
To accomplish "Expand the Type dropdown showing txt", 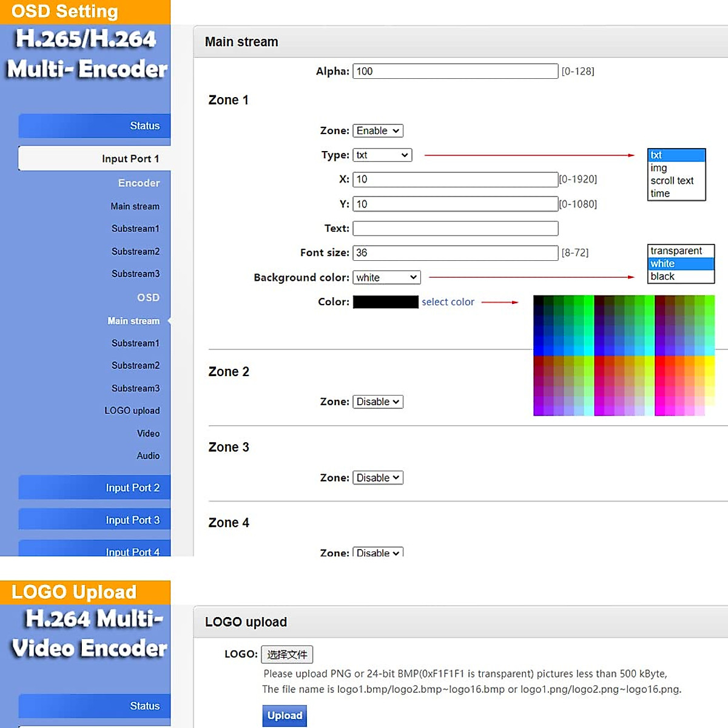I will point(382,155).
